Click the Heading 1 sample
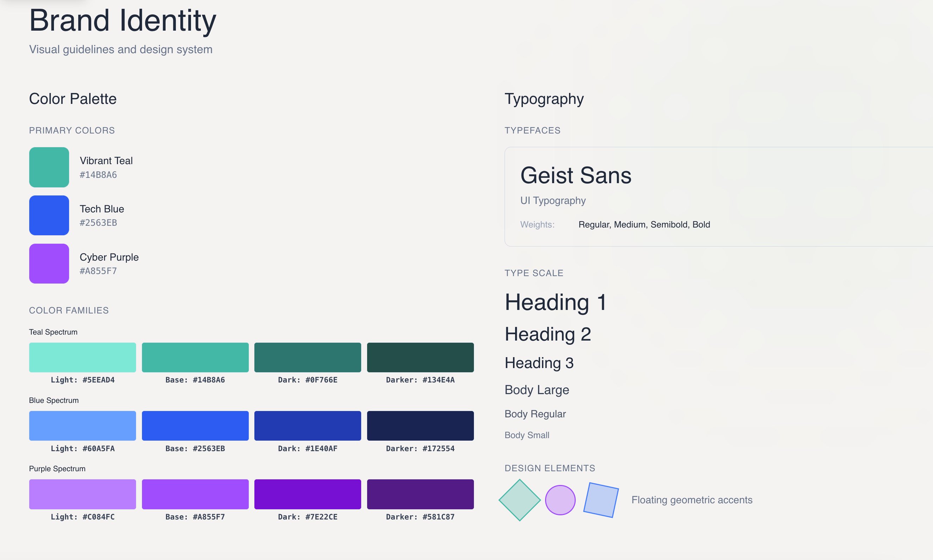 [x=556, y=303]
